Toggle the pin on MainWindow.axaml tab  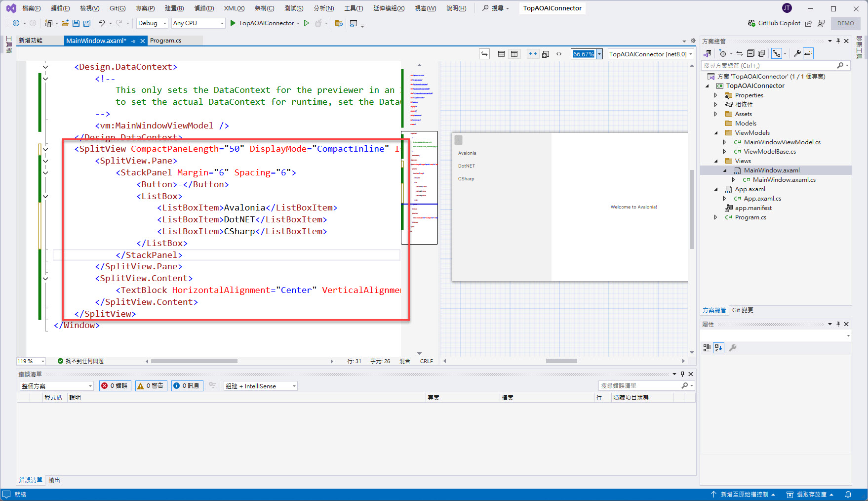tap(134, 41)
